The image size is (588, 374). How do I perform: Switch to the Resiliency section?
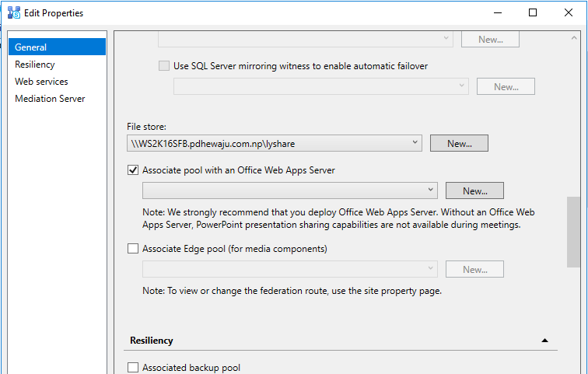(x=35, y=65)
